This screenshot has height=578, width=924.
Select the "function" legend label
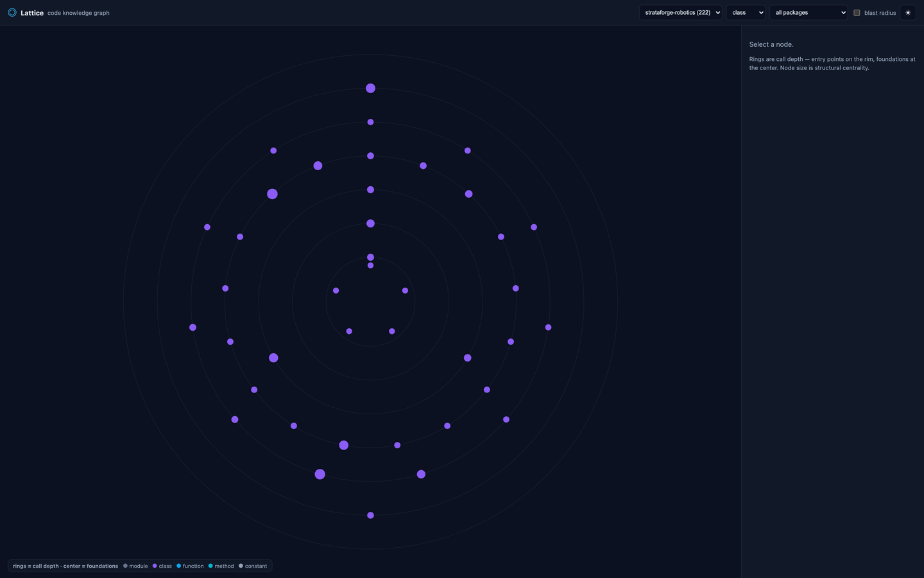[193, 566]
